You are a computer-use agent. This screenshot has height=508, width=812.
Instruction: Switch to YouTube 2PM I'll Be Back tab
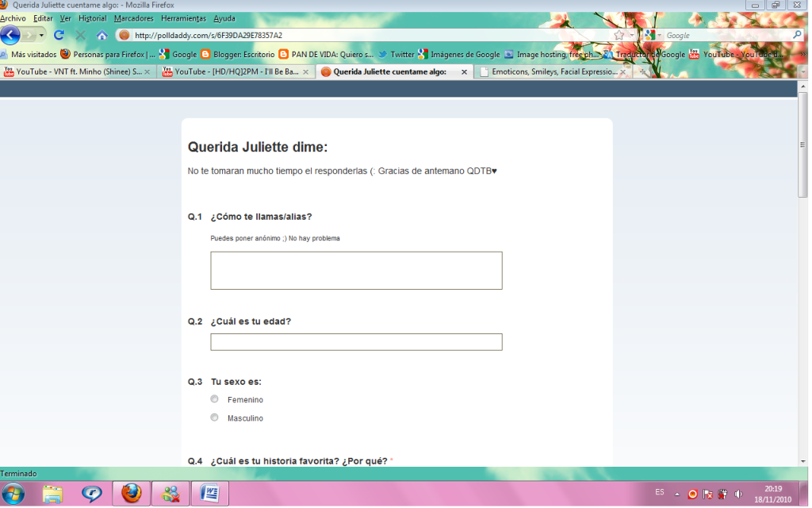click(x=231, y=71)
